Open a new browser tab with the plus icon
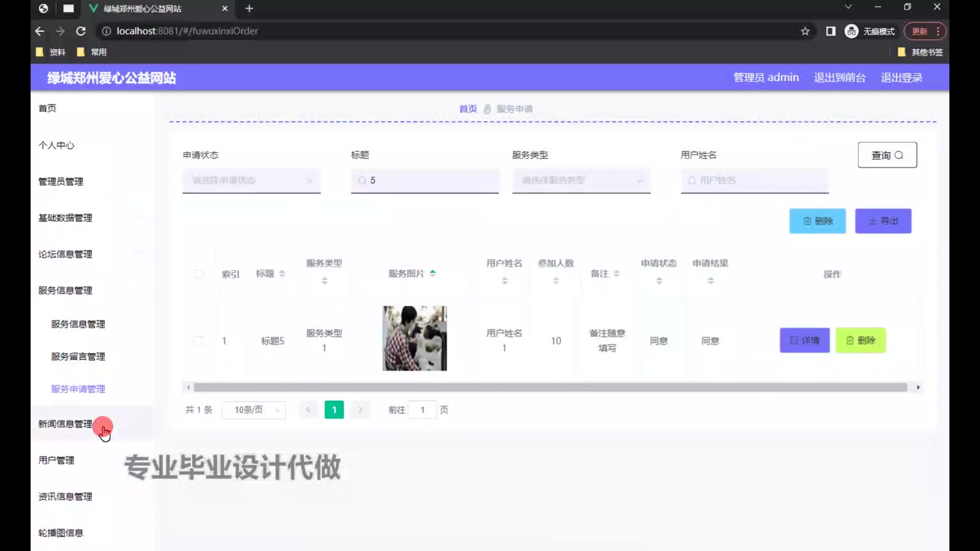The width and height of the screenshot is (980, 551). [x=249, y=8]
